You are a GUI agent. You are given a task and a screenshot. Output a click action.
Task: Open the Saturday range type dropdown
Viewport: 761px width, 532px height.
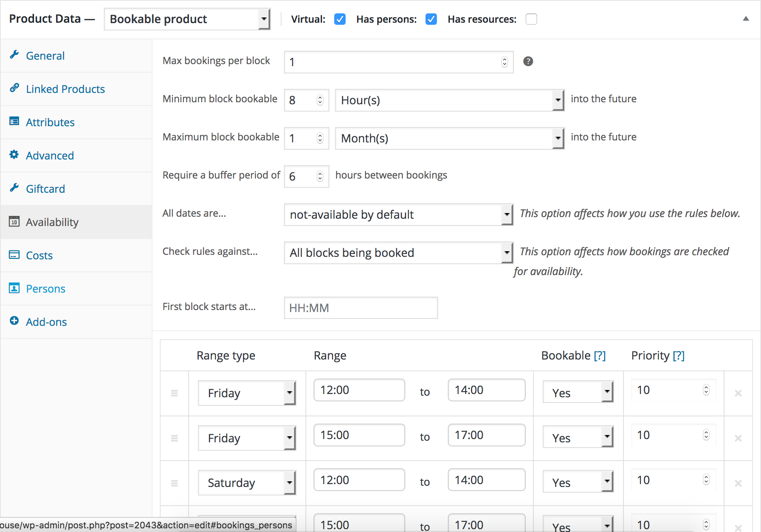coord(247,483)
